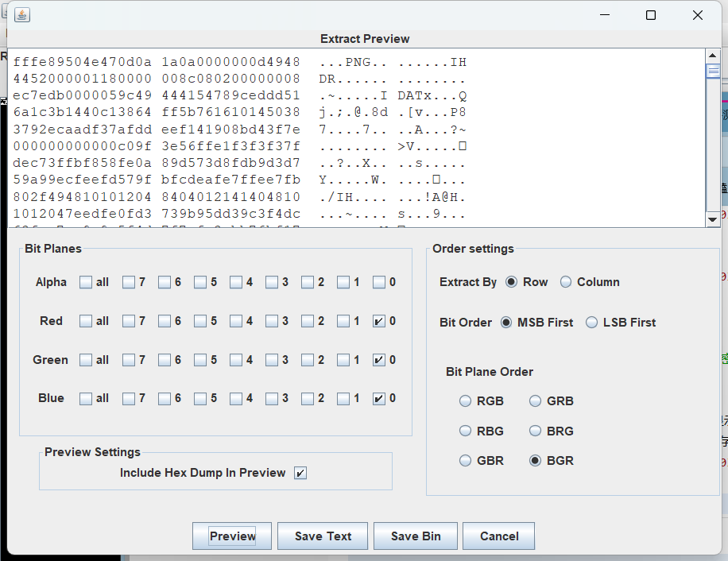Enable Alpha bit plane 0
The width and height of the screenshot is (728, 561).
pyautogui.click(x=379, y=282)
